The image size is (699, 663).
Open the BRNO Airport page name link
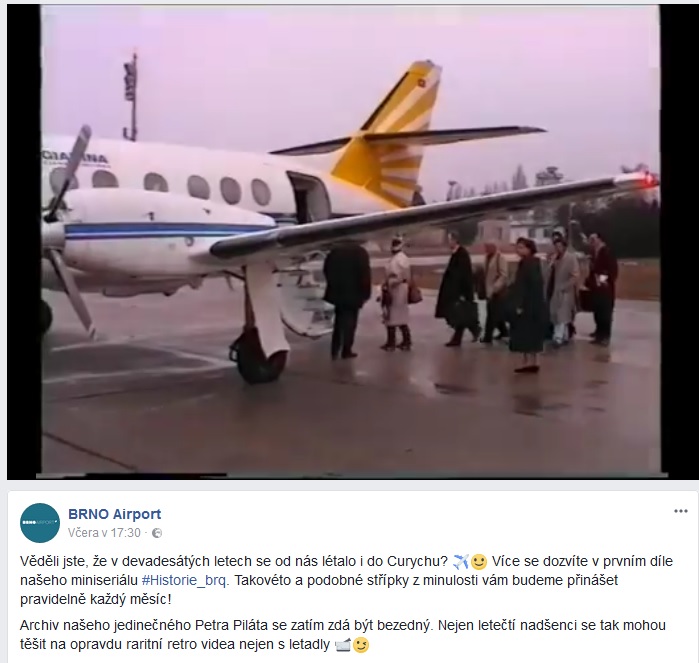point(115,514)
